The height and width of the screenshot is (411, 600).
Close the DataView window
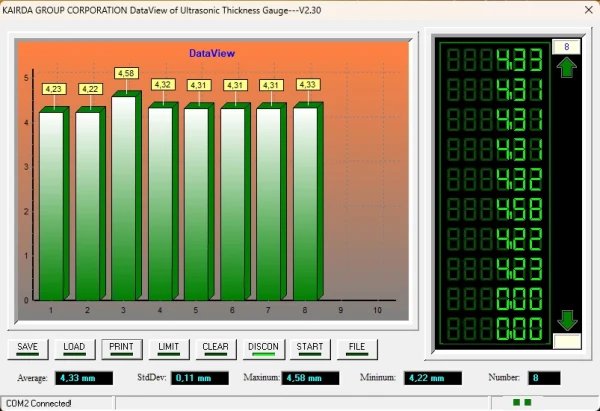[589, 10]
